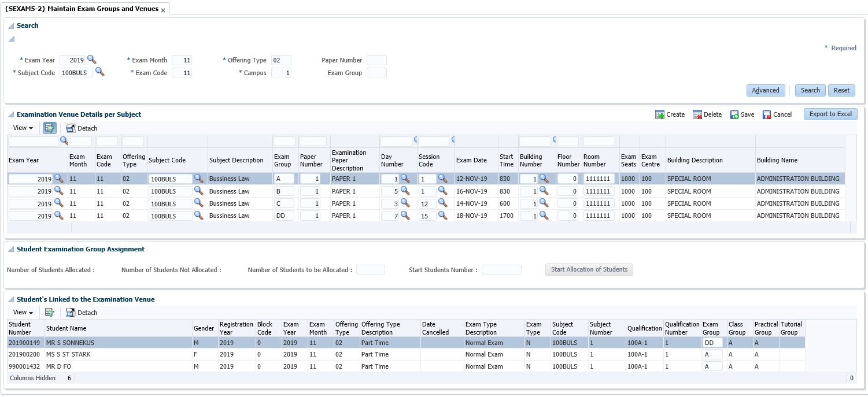Detach the Examination Venue Details table
Image resolution: width=868 pixels, height=397 pixels.
(x=82, y=128)
